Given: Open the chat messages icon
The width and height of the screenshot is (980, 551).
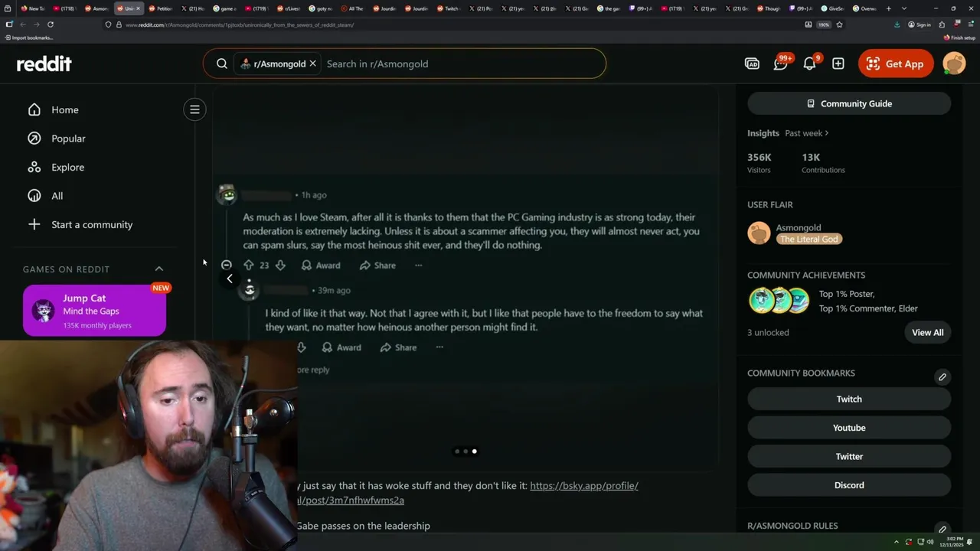Looking at the screenshot, I should click(780, 64).
